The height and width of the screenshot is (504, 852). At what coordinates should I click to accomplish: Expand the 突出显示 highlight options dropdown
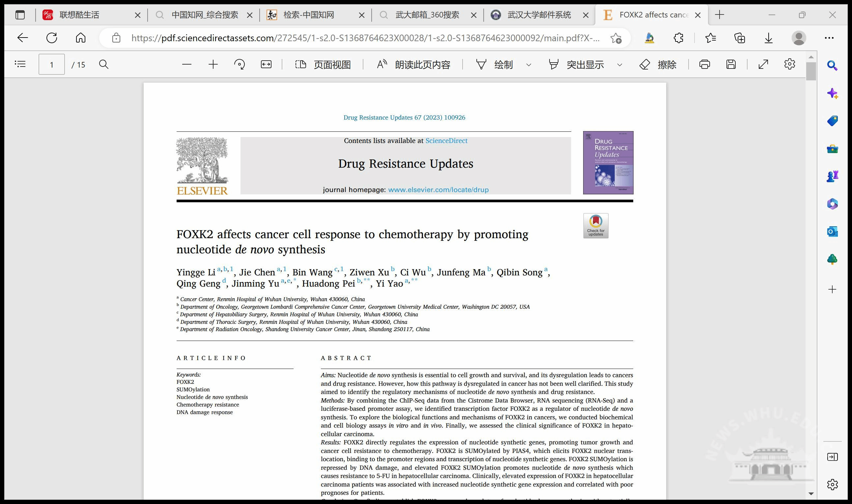pyautogui.click(x=619, y=65)
